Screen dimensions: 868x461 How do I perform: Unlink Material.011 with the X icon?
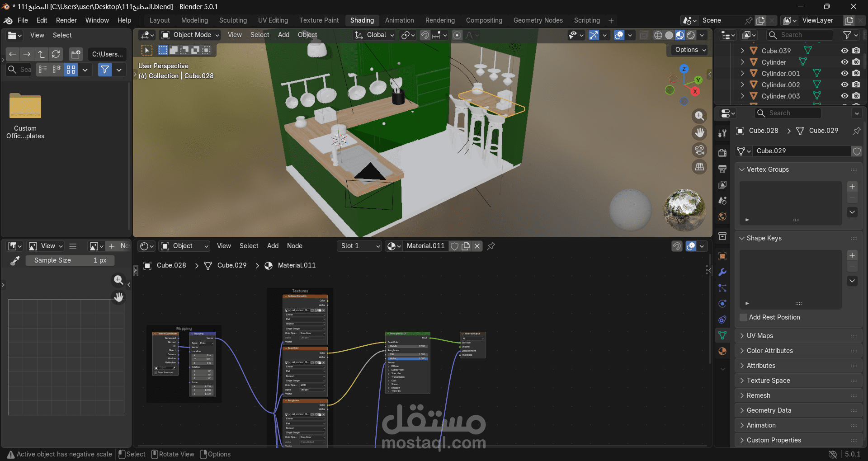tap(477, 246)
